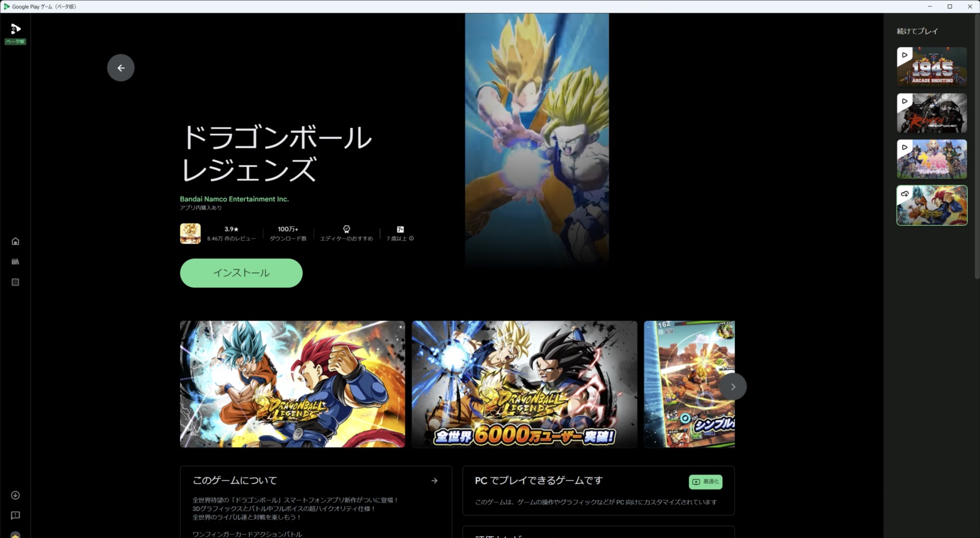This screenshot has width=980, height=538.
Task: Click the main Goku Kamehameha hero image
Action: click(537, 140)
